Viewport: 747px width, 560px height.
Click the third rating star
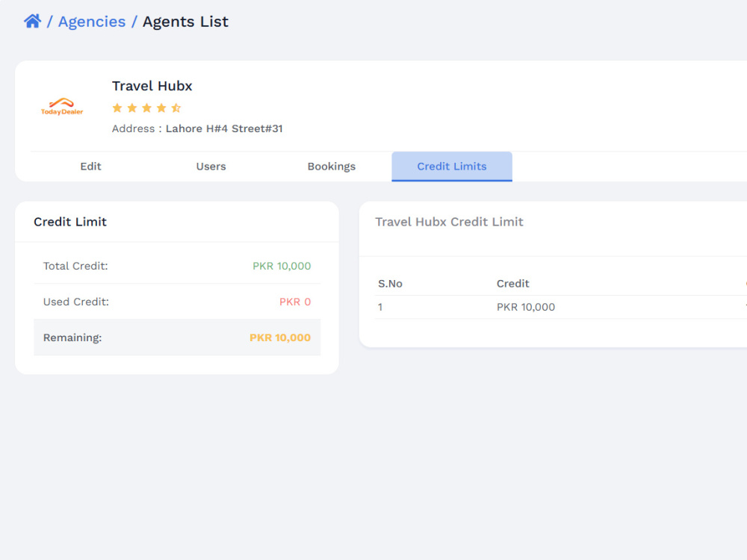click(146, 108)
